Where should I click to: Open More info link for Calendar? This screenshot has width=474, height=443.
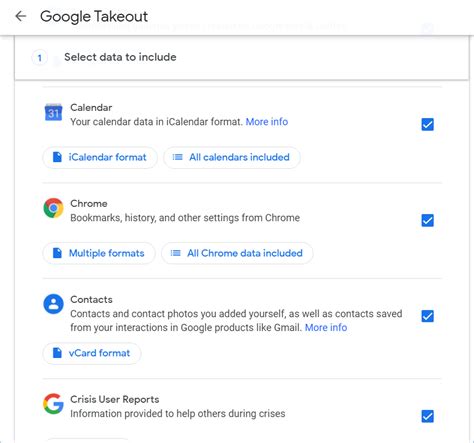coord(267,122)
